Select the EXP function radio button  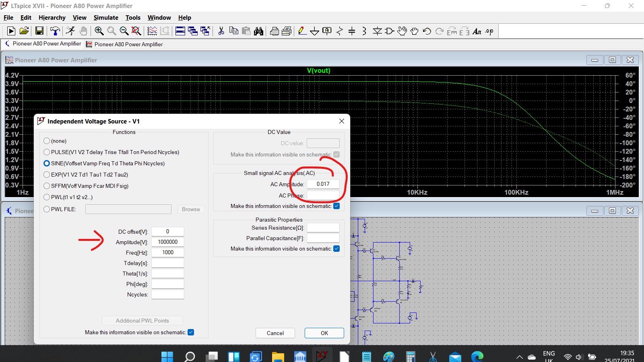coord(47,175)
